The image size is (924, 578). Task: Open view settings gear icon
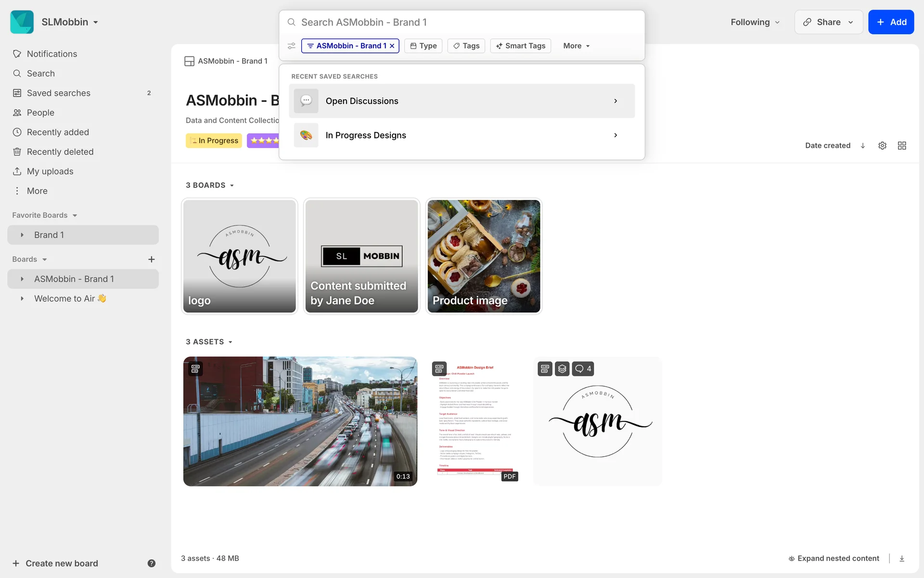pos(882,145)
